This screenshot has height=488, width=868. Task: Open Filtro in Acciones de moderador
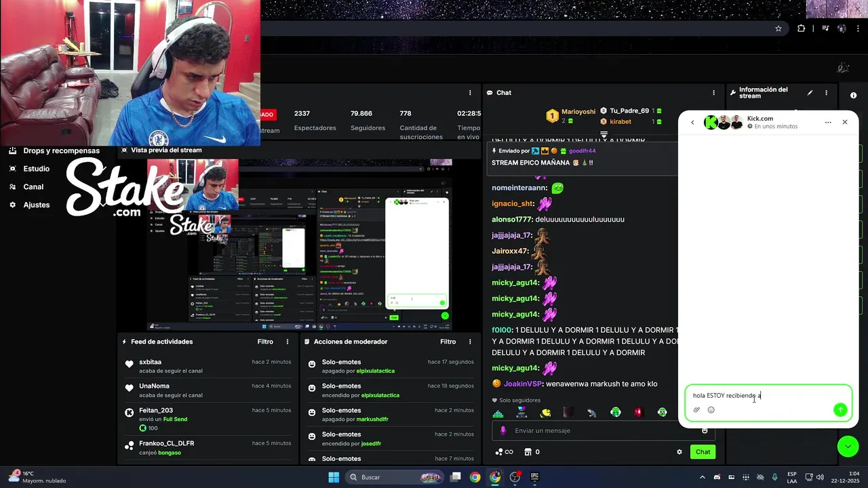tap(448, 342)
